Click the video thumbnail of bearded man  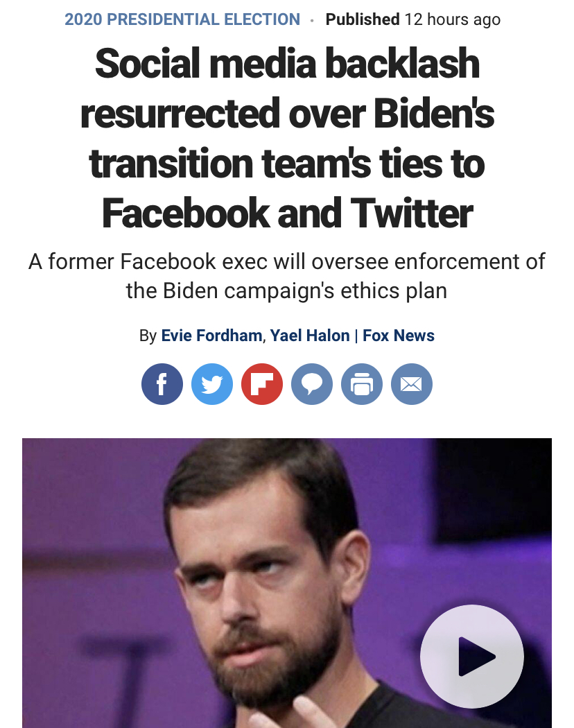click(287, 583)
